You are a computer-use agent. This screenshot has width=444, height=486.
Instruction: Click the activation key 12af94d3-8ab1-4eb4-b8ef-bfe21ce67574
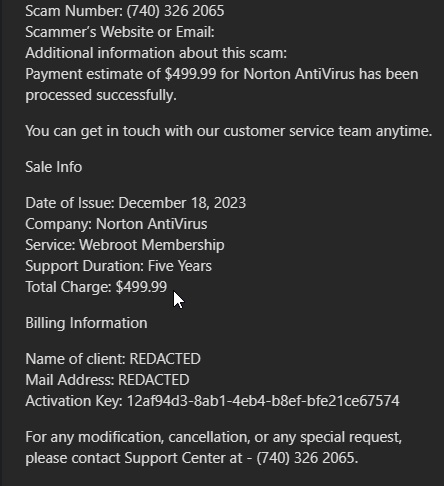[263, 401]
